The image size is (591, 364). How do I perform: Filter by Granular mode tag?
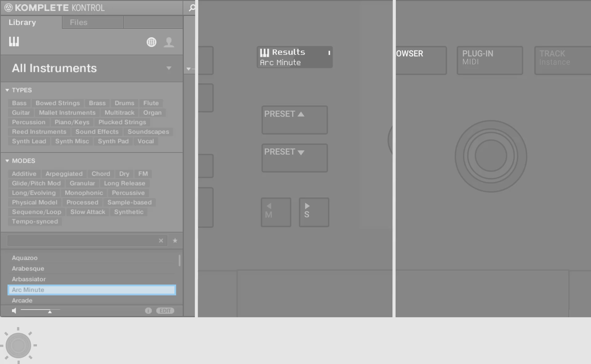coord(82,183)
